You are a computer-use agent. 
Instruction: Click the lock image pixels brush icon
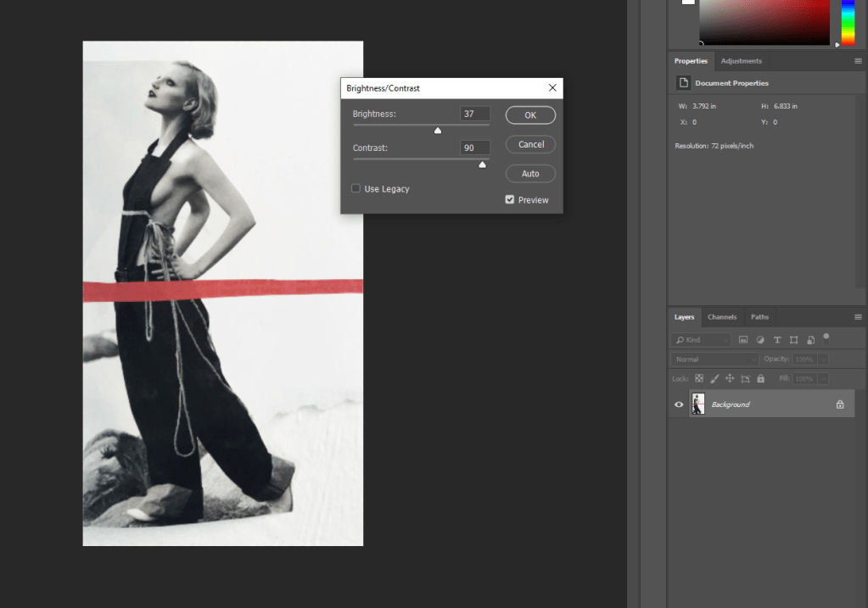point(714,378)
